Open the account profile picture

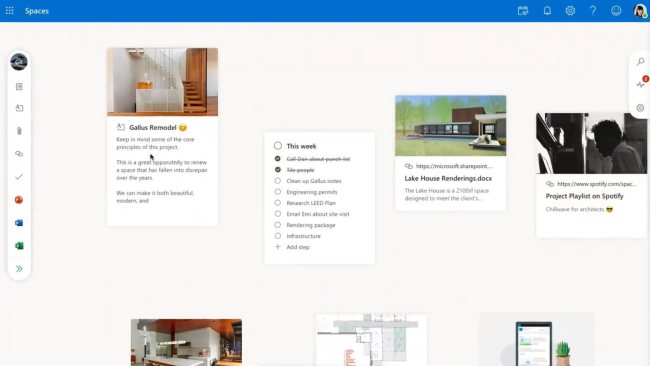click(x=640, y=11)
